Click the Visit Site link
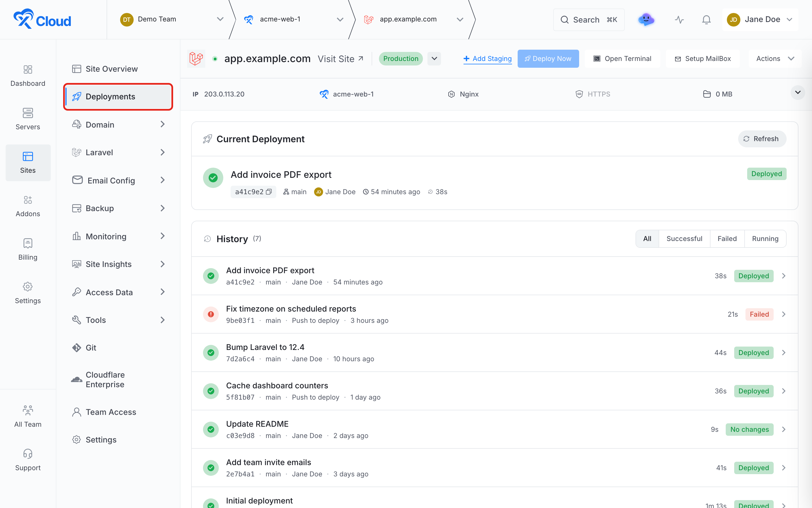 click(x=340, y=59)
